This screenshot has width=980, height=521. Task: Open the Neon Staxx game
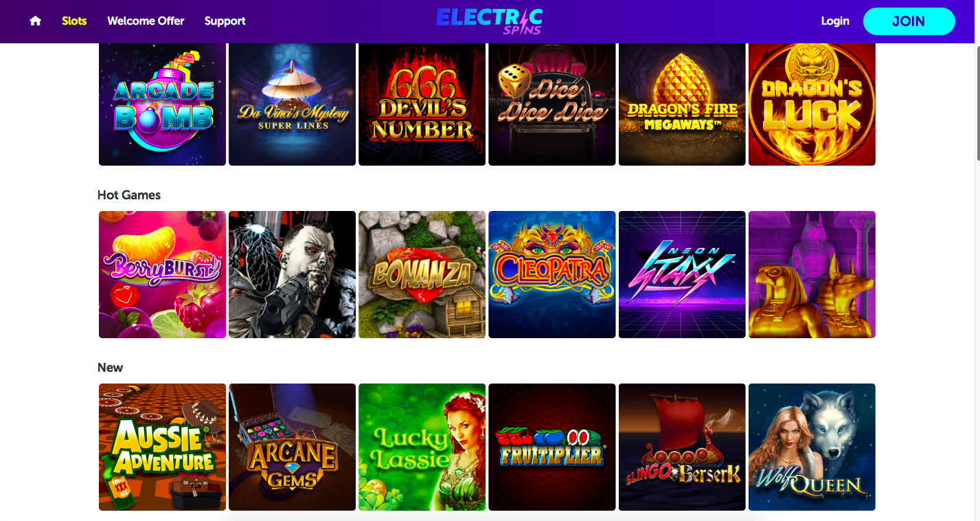[x=682, y=274]
